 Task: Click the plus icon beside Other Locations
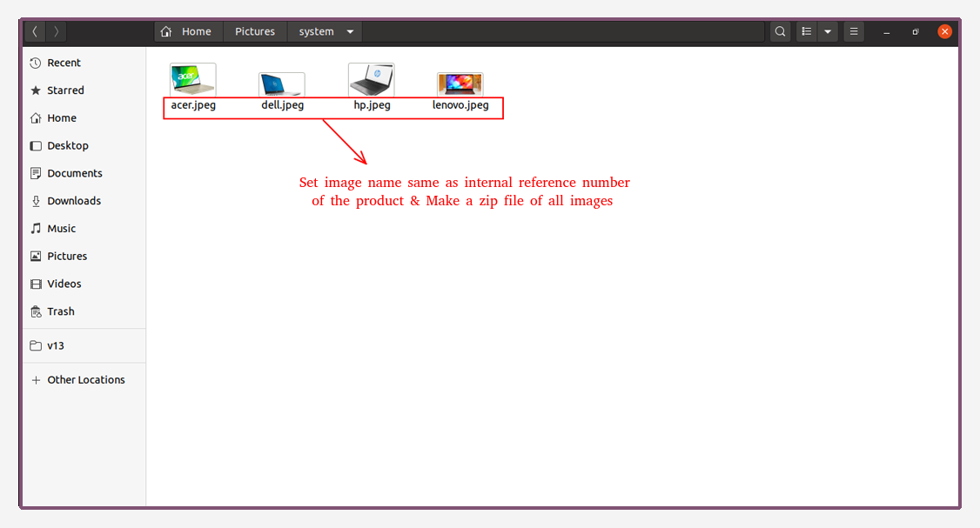pyautogui.click(x=36, y=380)
